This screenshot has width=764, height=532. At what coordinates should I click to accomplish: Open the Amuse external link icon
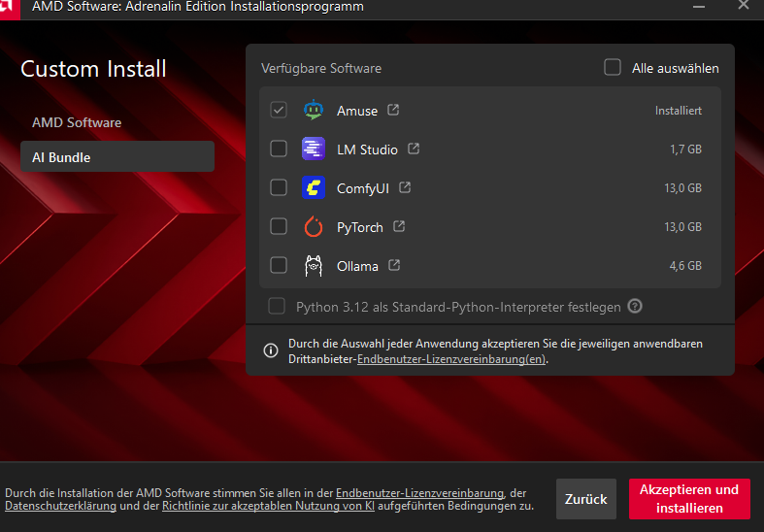[x=393, y=110]
